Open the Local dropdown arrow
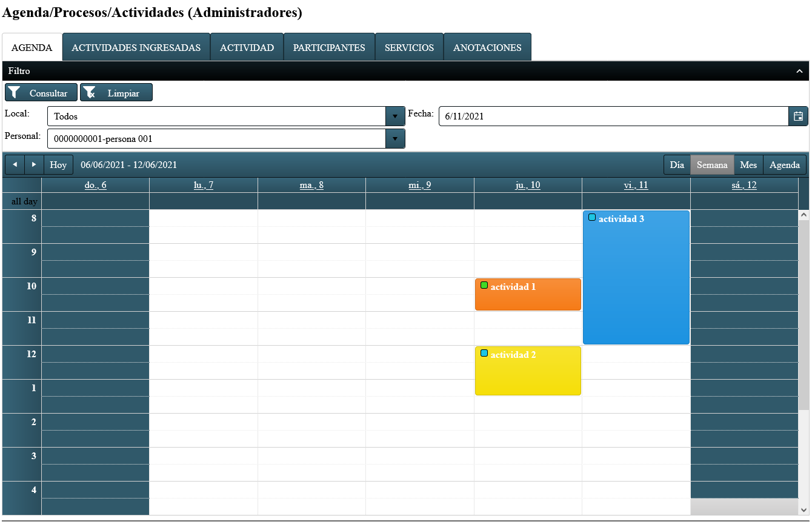Viewport: 812px width, 524px height. pos(395,116)
